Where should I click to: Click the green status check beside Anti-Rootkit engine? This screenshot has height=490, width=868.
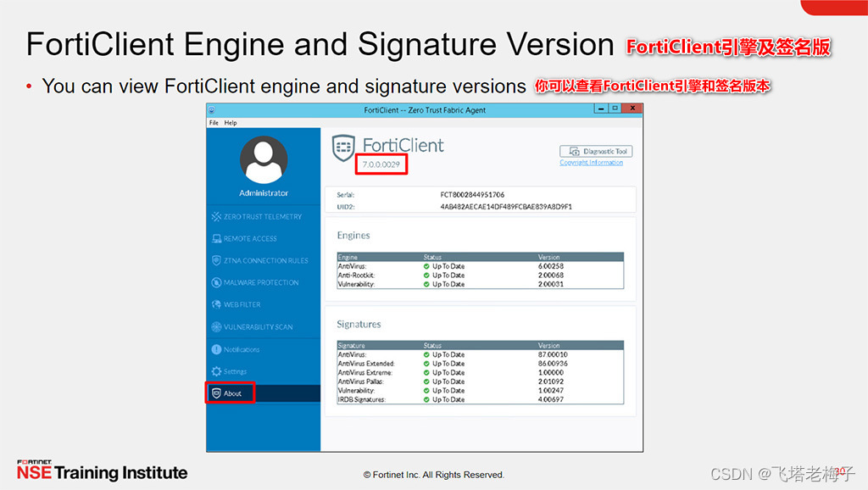coord(426,276)
